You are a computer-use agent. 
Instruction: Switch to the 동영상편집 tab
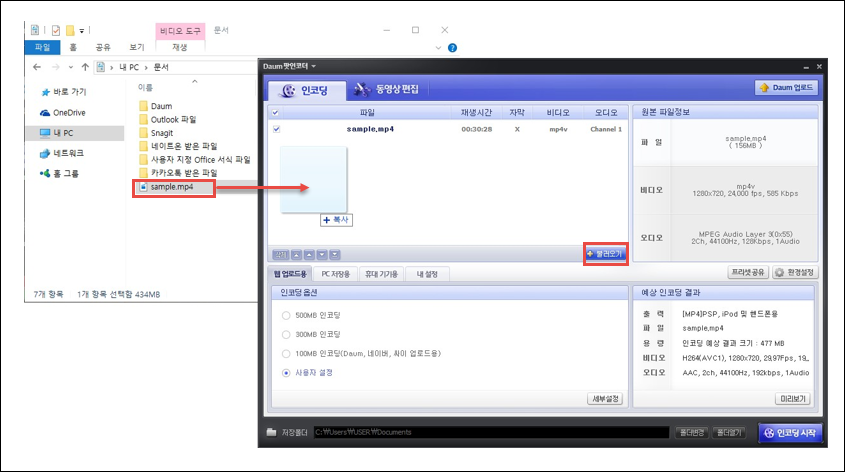click(386, 89)
